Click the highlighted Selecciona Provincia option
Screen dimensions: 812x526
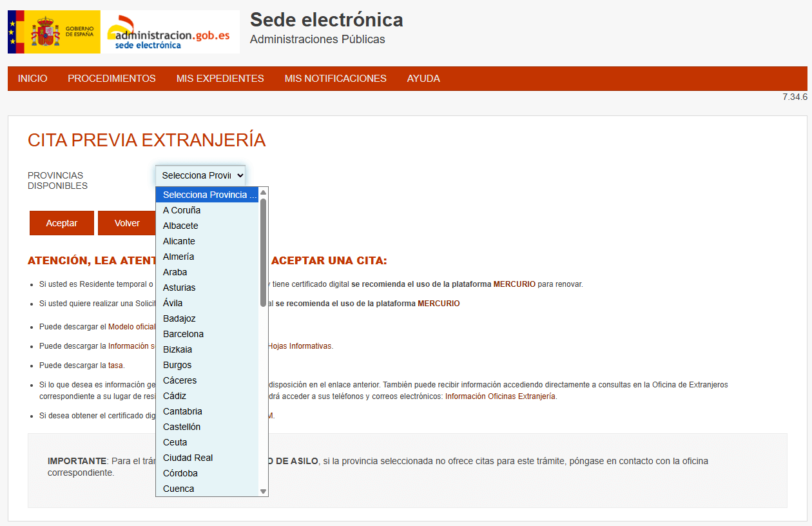(x=208, y=195)
